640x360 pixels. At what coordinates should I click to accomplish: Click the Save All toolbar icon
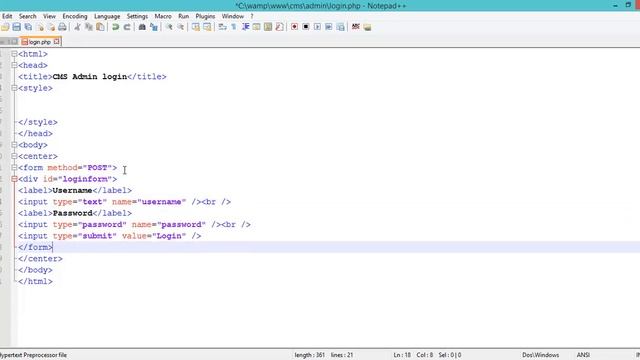[x=28, y=27]
